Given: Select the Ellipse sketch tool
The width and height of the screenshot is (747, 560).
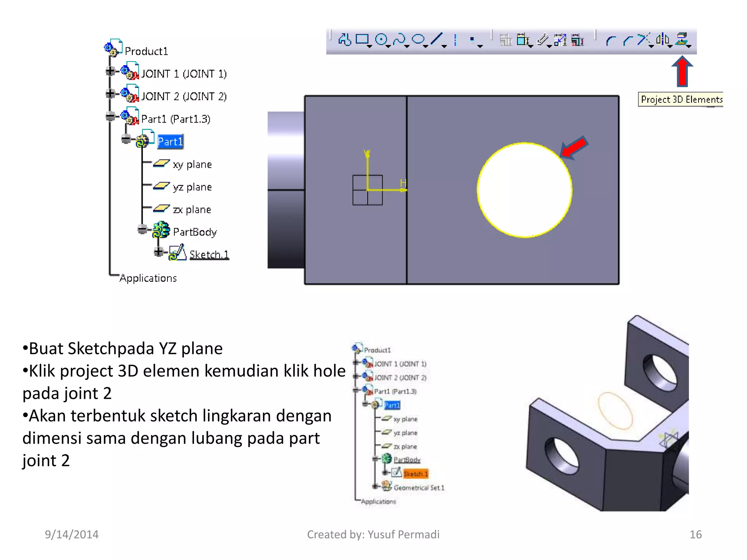Looking at the screenshot, I should click(x=418, y=39).
